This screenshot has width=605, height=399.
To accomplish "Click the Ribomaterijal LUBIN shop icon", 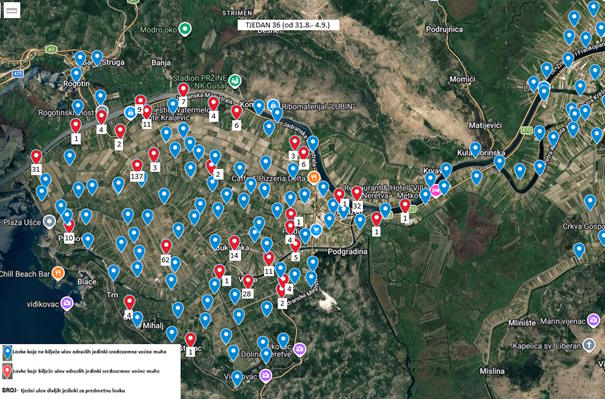I will click(x=274, y=105).
